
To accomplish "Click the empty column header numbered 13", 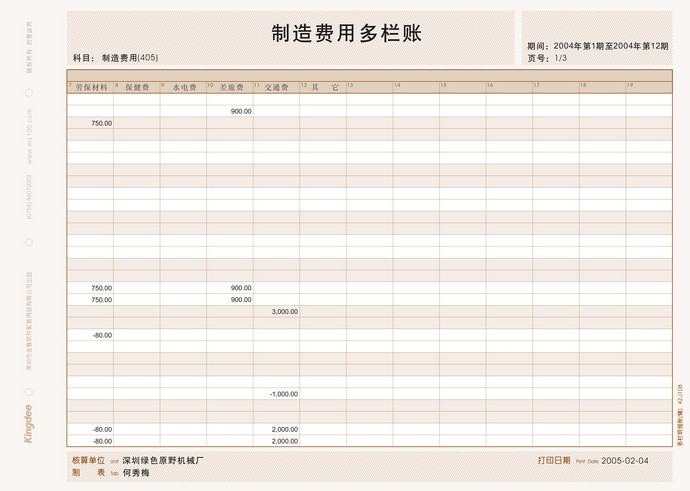I will [x=370, y=87].
